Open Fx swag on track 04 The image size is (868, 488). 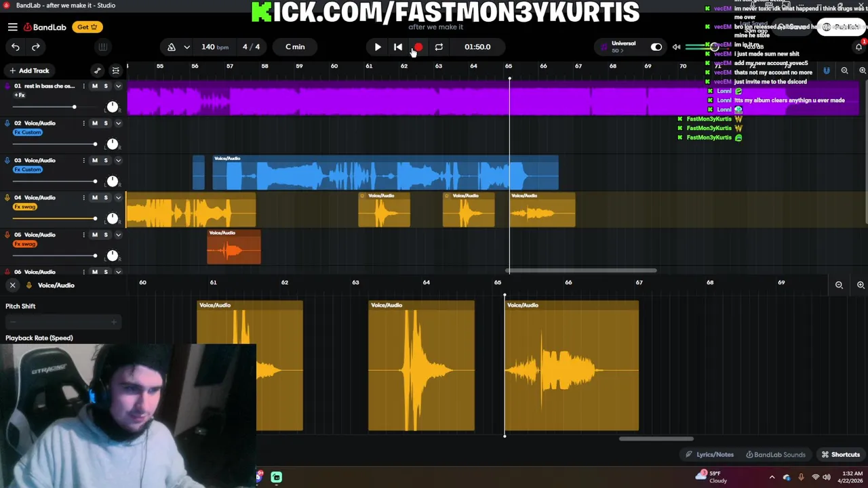pos(25,207)
